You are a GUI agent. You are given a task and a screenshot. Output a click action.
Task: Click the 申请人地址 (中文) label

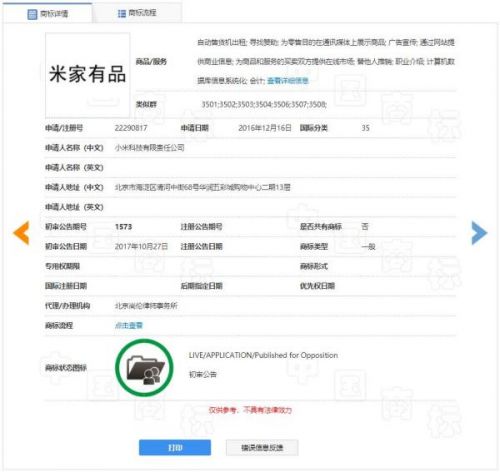(x=74, y=187)
